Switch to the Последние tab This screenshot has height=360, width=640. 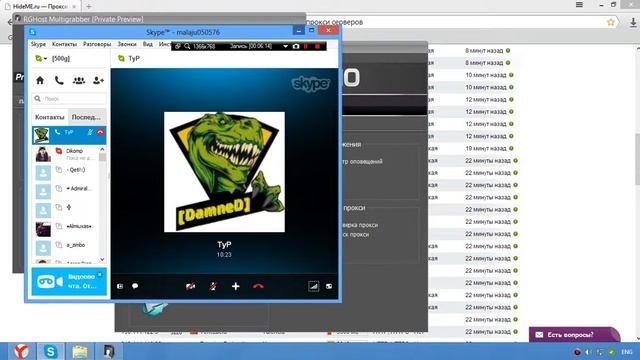click(x=86, y=117)
